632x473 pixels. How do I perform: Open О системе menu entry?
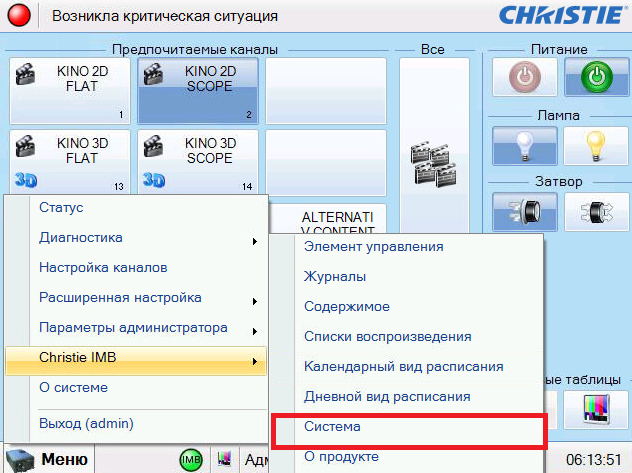coord(136,388)
